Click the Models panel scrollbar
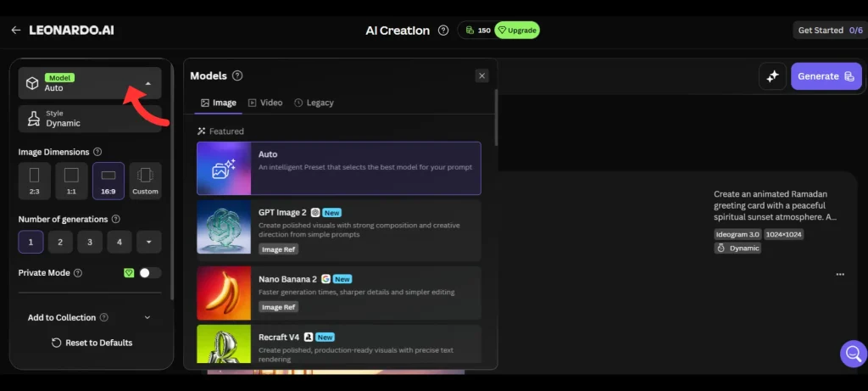The width and height of the screenshot is (868, 391). (496, 117)
